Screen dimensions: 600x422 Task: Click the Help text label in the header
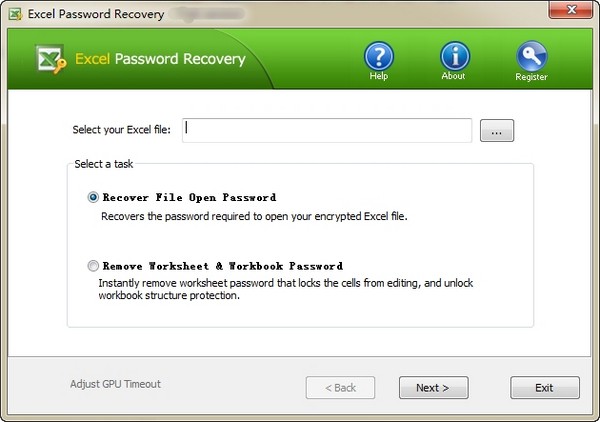(379, 77)
